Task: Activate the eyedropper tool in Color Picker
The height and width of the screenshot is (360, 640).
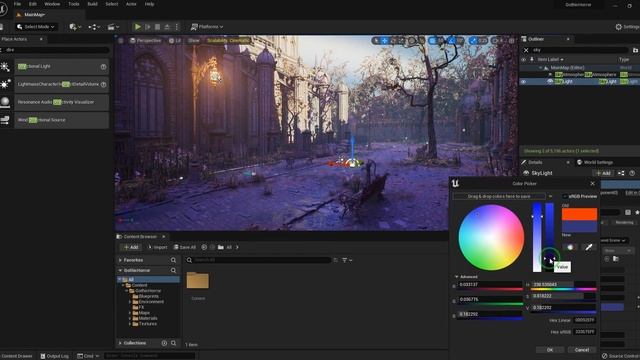Action: click(x=589, y=247)
